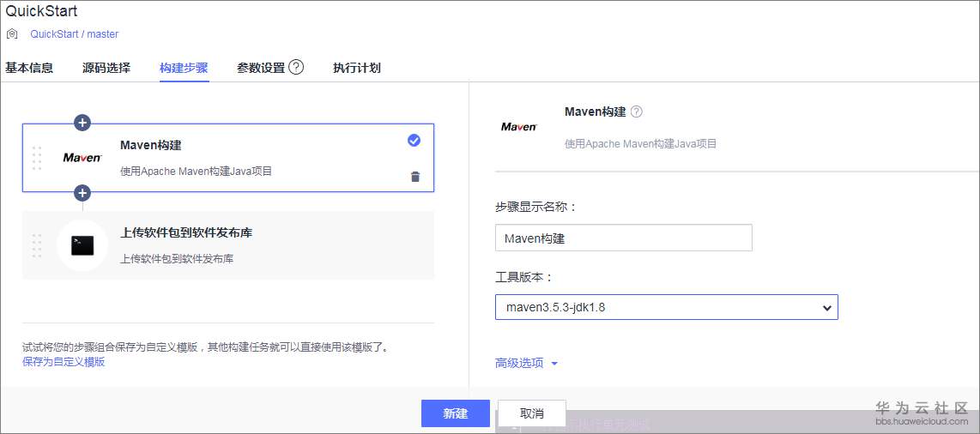
Task: Expand 高级选项 section
Action: (x=526, y=364)
